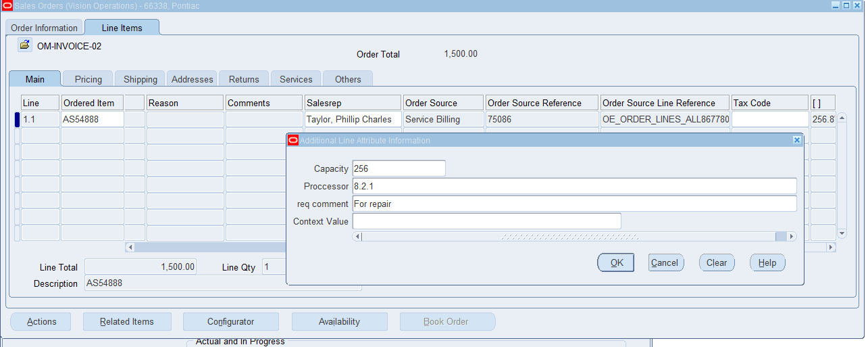
Task: Close the Additional Line Attribute Information dialog
Action: (796, 140)
